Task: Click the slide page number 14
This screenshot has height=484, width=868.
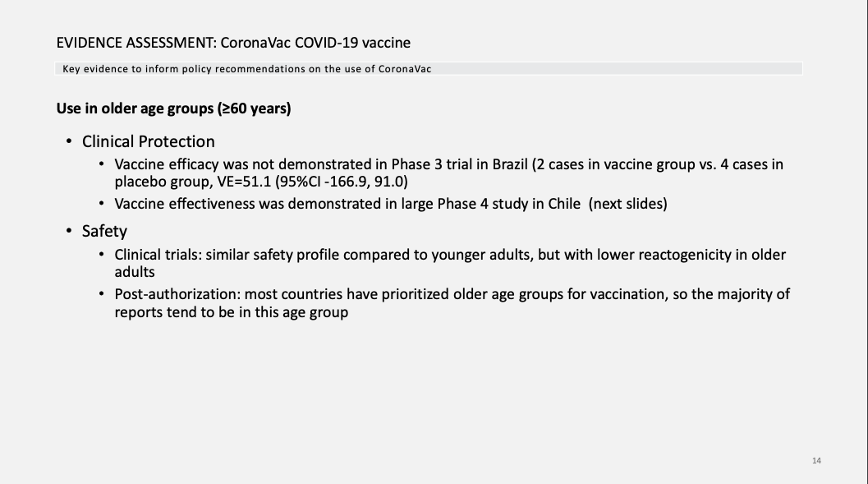Action: point(816,460)
